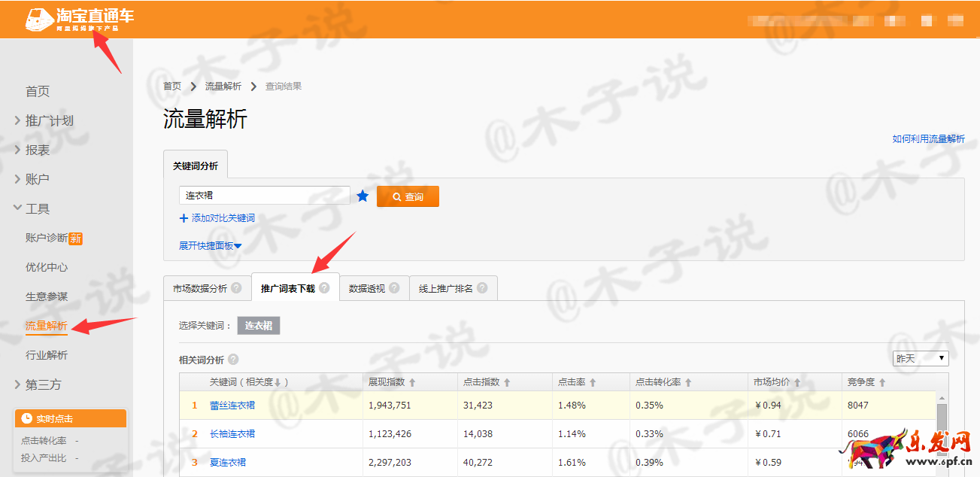This screenshot has height=477, width=980.
Task: Expand the 第三方 sidebar section
Action: coord(43,384)
